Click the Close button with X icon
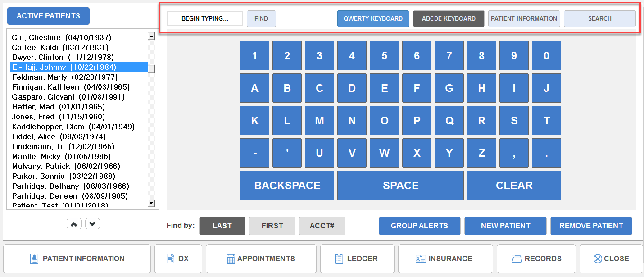The width and height of the screenshot is (644, 277). point(611,259)
